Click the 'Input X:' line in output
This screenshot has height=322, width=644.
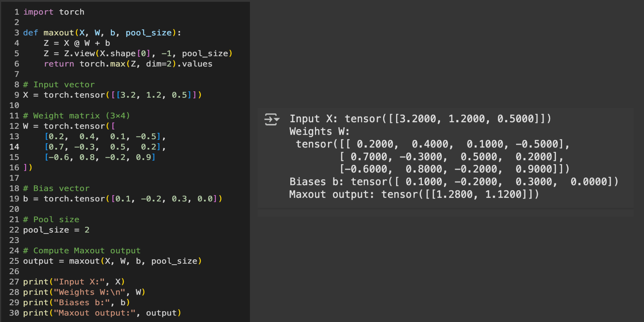pos(420,119)
